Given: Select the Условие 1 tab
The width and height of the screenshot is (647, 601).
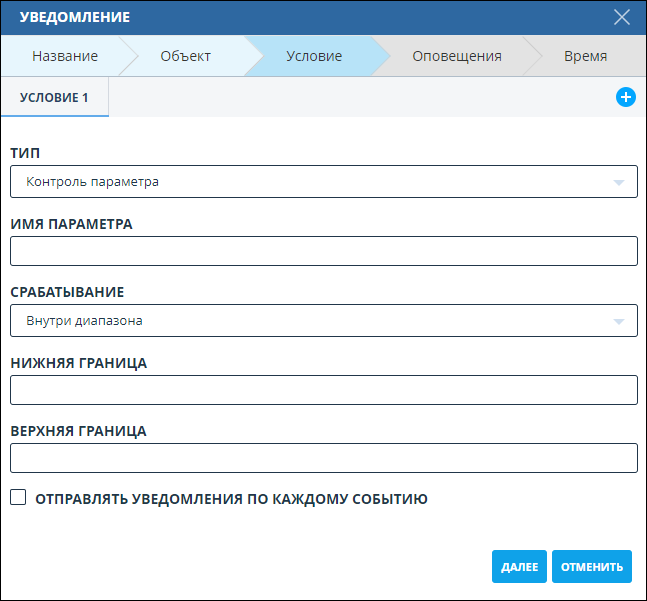Looking at the screenshot, I should pos(54,97).
